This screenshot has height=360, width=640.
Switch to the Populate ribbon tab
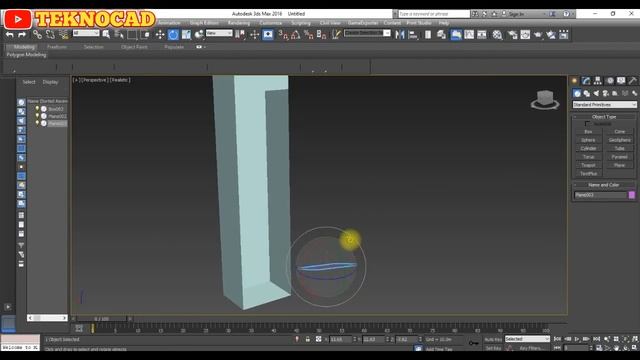tap(174, 47)
